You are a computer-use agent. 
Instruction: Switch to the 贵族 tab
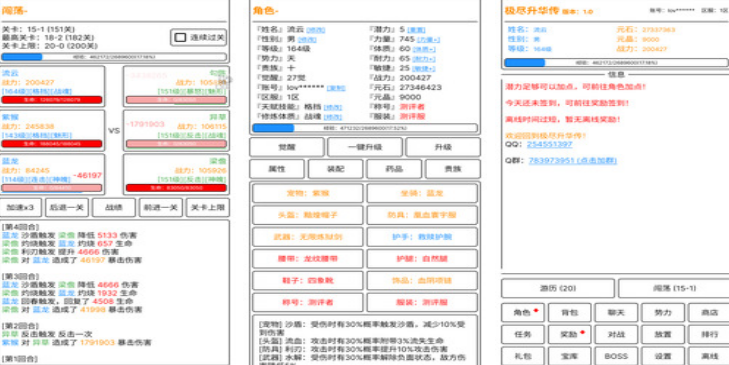tap(453, 169)
